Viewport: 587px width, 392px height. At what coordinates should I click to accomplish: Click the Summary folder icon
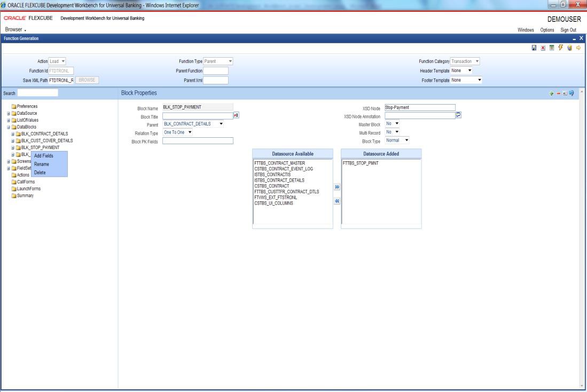click(14, 195)
